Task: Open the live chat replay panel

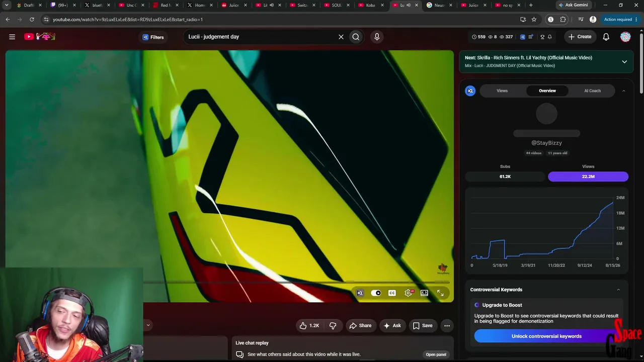Action: tap(436, 354)
